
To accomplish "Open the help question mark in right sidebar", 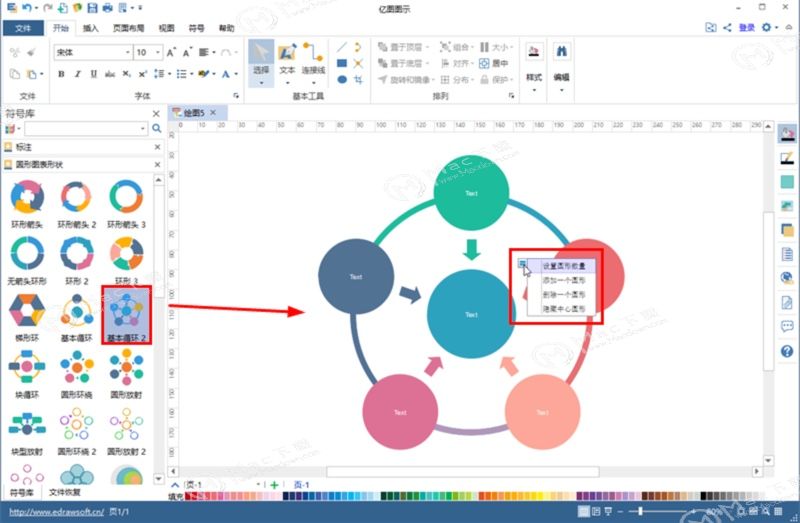I will click(x=787, y=351).
